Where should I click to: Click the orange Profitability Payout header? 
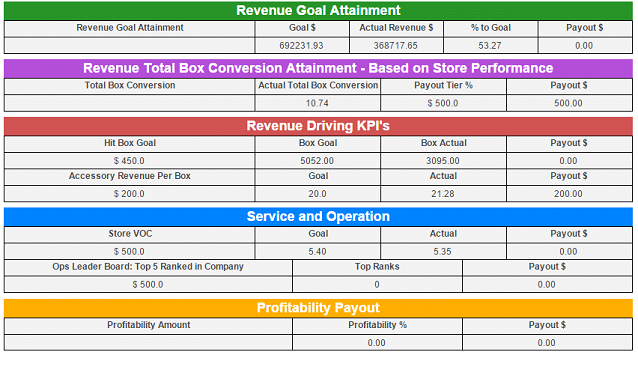click(318, 308)
